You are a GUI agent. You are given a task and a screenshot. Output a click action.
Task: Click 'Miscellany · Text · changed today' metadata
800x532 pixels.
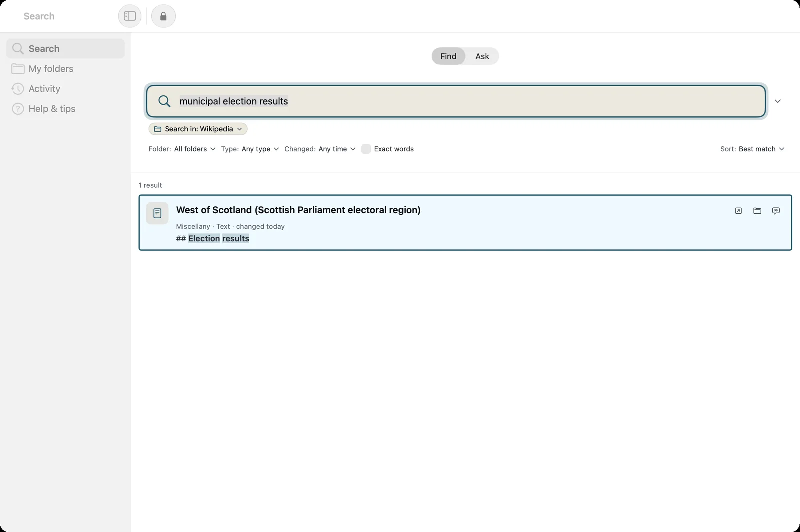(x=230, y=226)
